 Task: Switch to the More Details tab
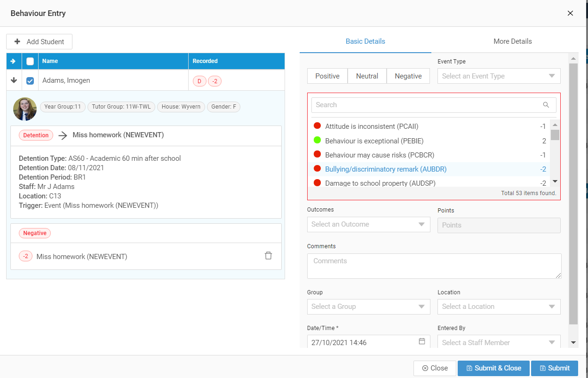[x=512, y=41]
